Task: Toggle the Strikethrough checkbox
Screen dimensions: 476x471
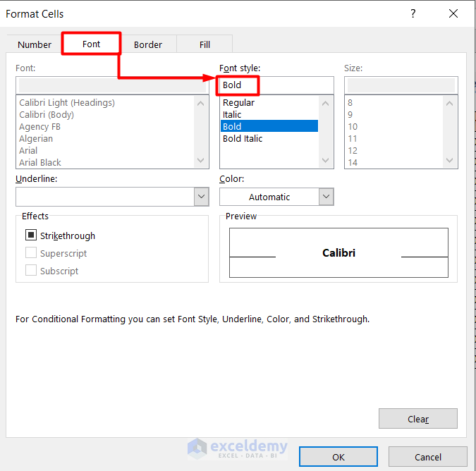Action: pos(31,235)
